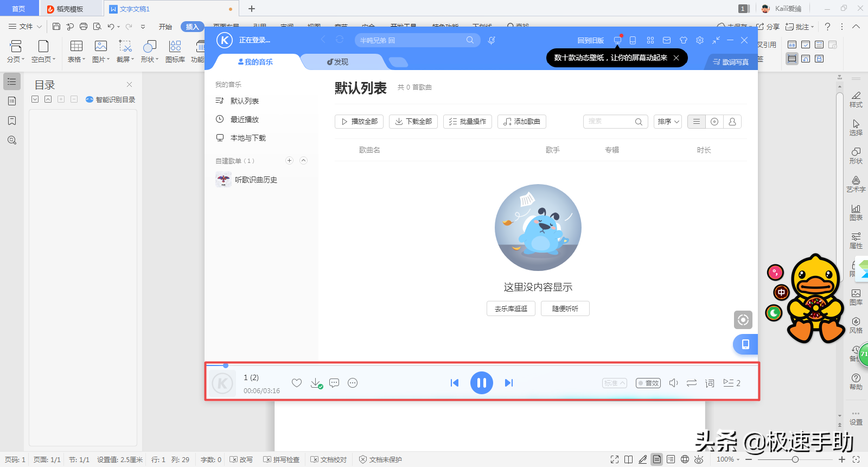The height and width of the screenshot is (467, 868).
Task: Toggle WPS 拼写检查 in status bar
Action: (282, 459)
